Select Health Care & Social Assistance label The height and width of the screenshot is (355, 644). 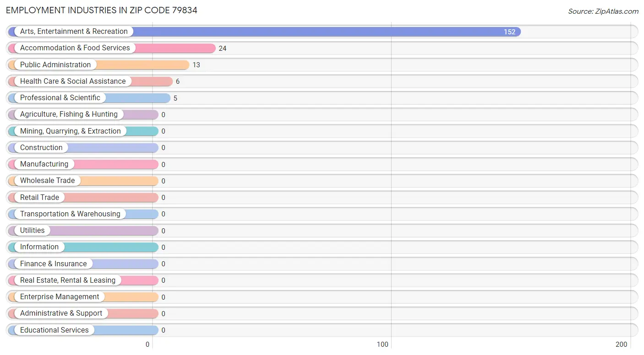[x=73, y=81]
